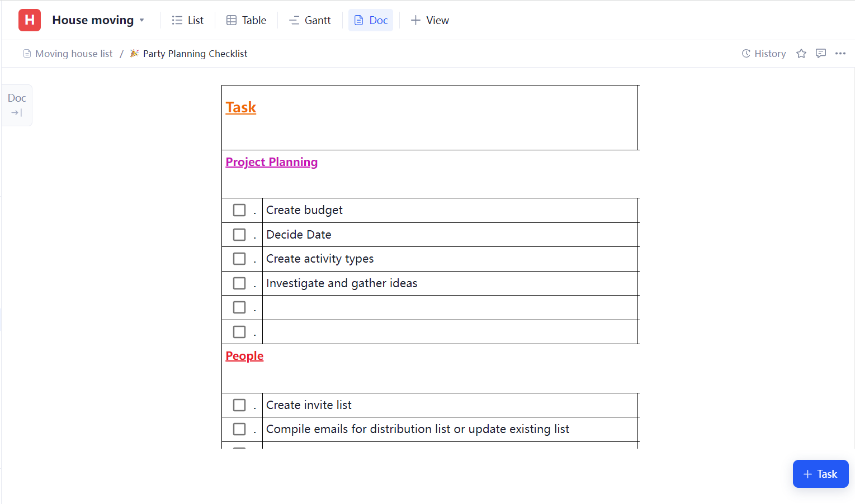Click the Project Planning heading link
This screenshot has height=504, width=855.
pos(272,162)
